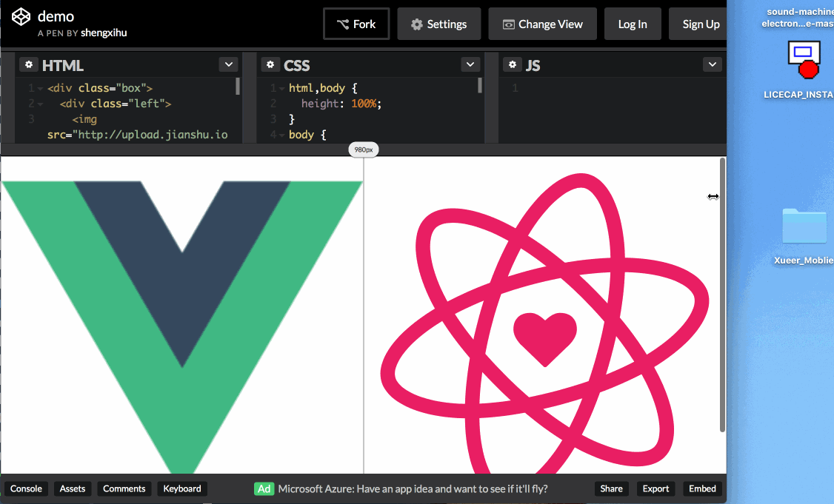Click Log In
The width and height of the screenshot is (834, 504).
pos(633,24)
